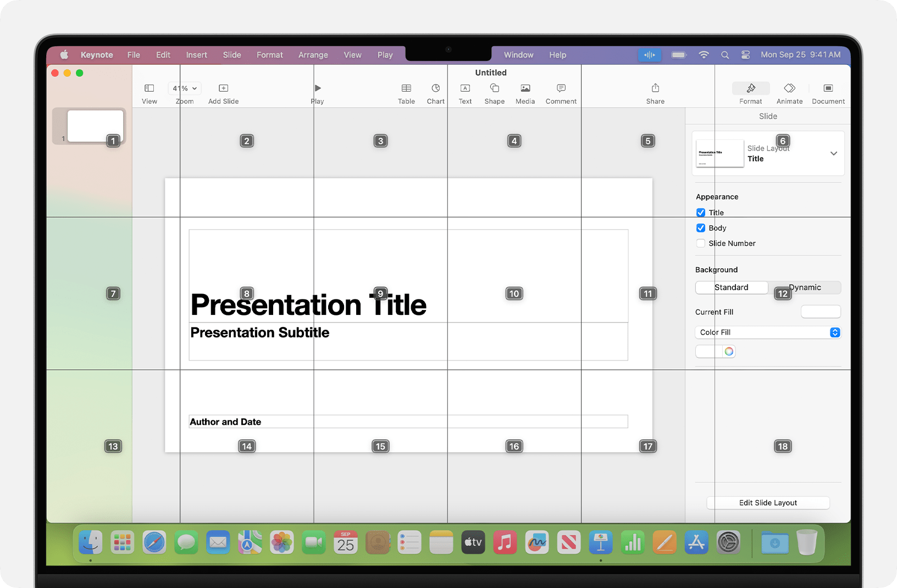Open Finder from the Dock
This screenshot has width=897, height=588.
(x=91, y=543)
